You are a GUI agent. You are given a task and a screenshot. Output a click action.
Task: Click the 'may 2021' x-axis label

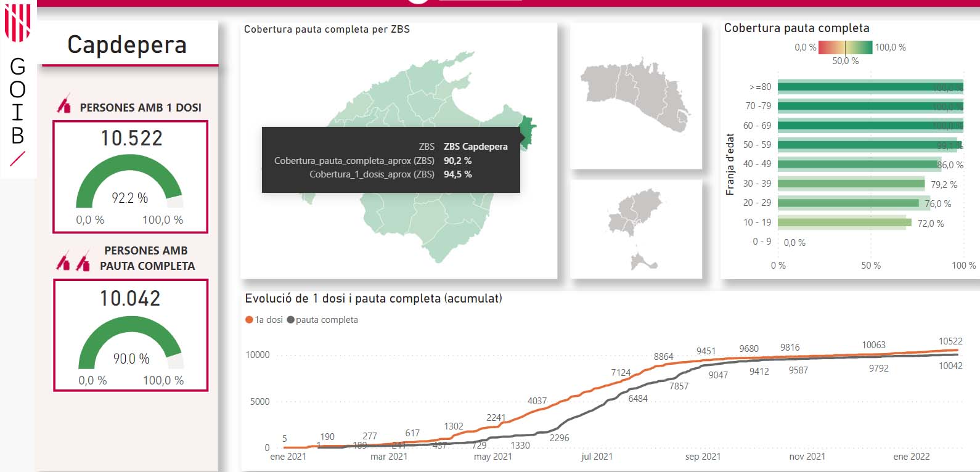click(493, 457)
